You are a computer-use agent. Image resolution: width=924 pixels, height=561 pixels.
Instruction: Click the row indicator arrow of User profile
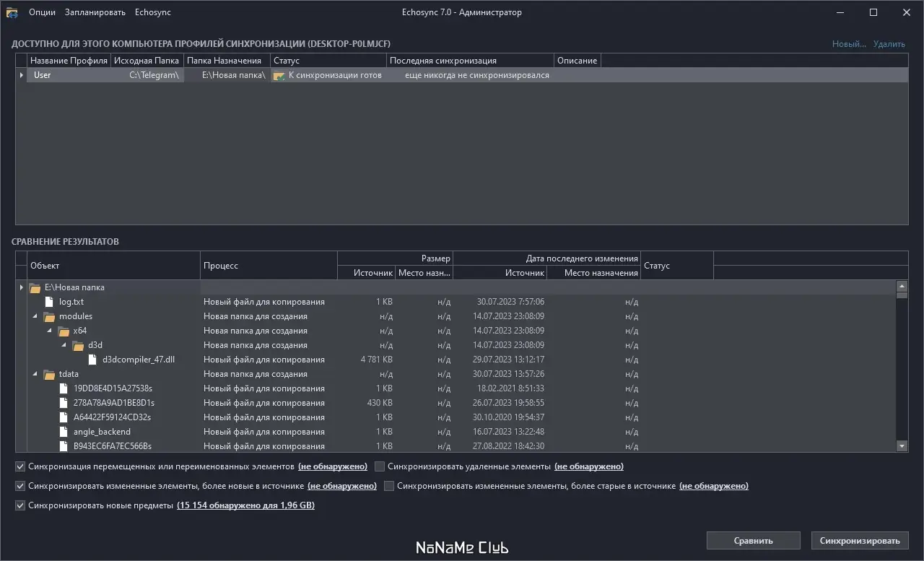click(22, 75)
